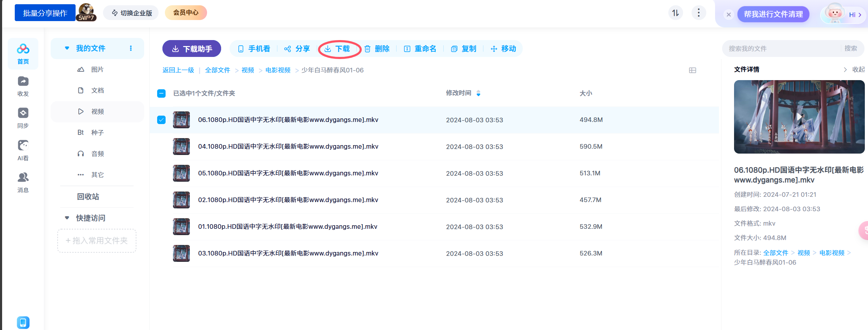Toggle the select-all header checkbox
This screenshot has width=868, height=330.
(x=161, y=93)
